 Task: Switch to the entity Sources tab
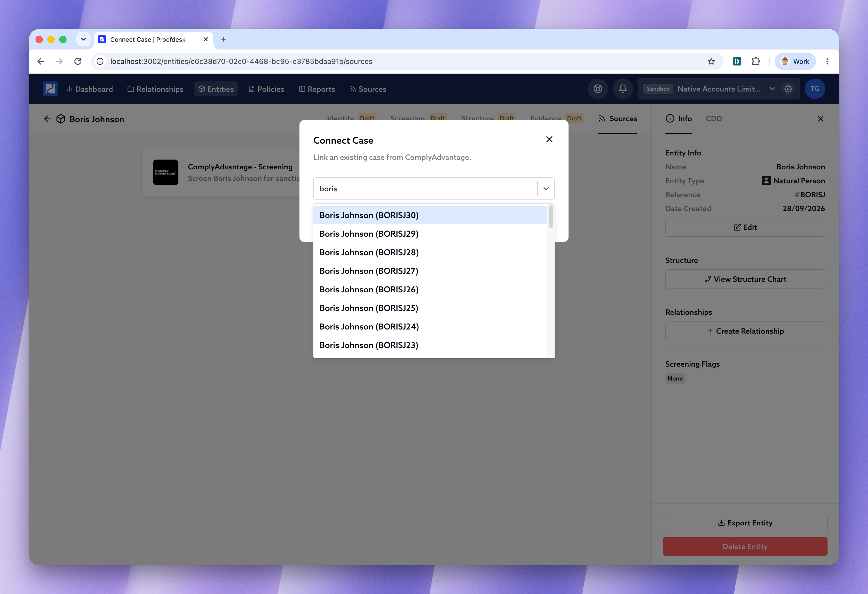coord(617,119)
